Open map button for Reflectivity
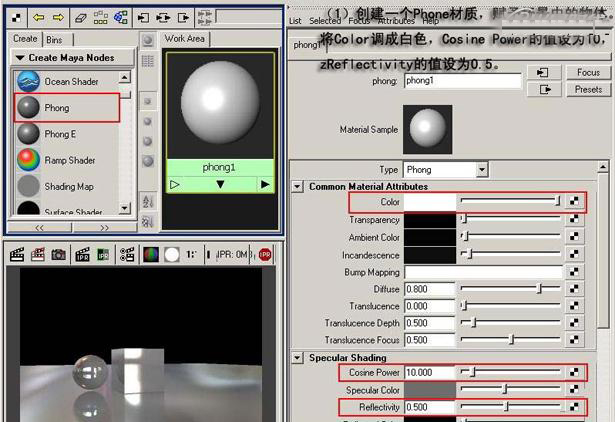Screen dimensions: 615x422 (x=574, y=407)
